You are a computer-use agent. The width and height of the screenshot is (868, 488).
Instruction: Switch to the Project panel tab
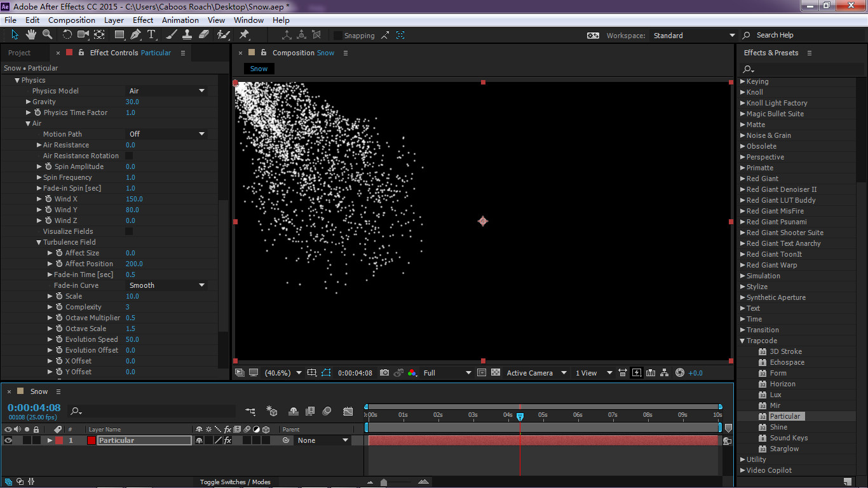click(x=19, y=53)
